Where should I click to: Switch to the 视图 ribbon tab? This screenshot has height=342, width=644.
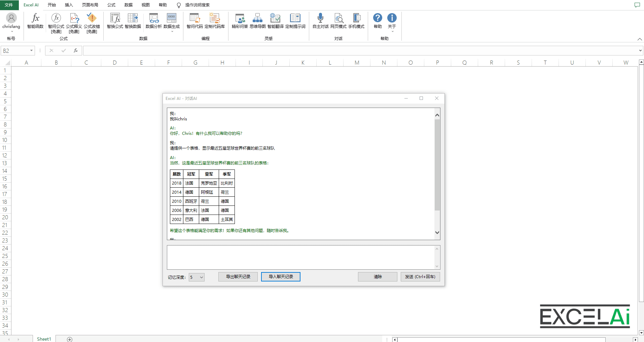[x=146, y=5]
